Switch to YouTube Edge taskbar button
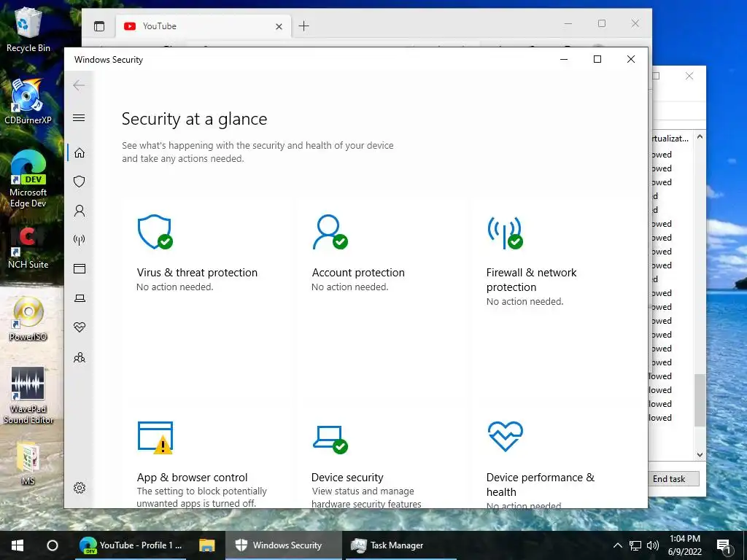The height and width of the screenshot is (560, 747). point(131,545)
